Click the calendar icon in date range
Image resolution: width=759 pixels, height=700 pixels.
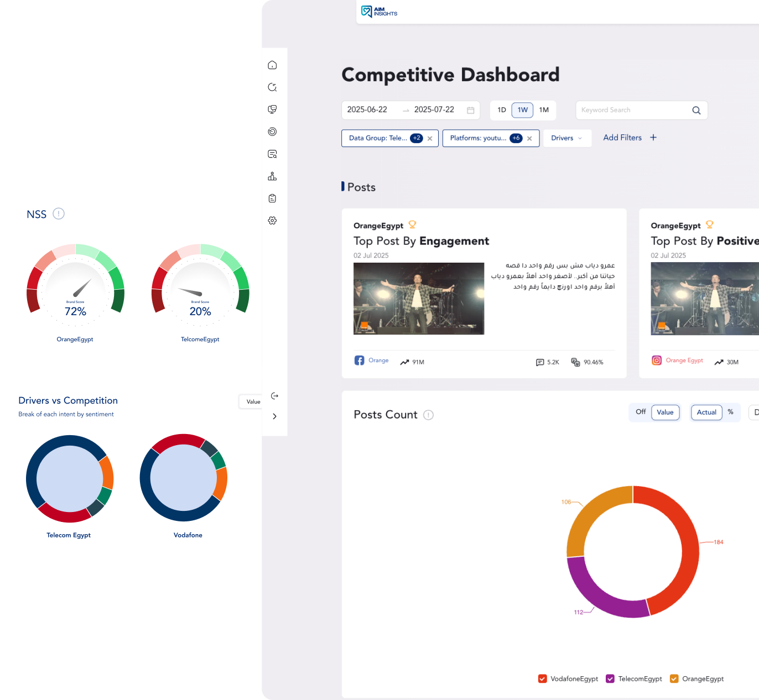(x=471, y=110)
